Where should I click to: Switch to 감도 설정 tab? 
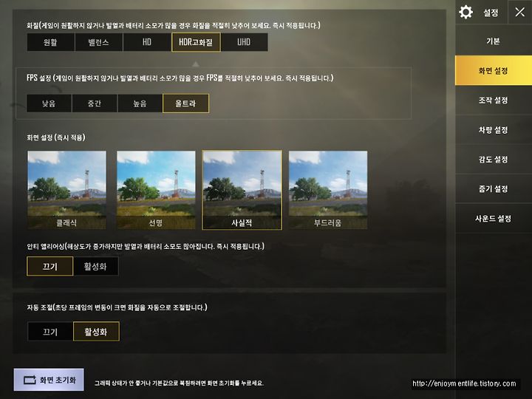coord(494,159)
